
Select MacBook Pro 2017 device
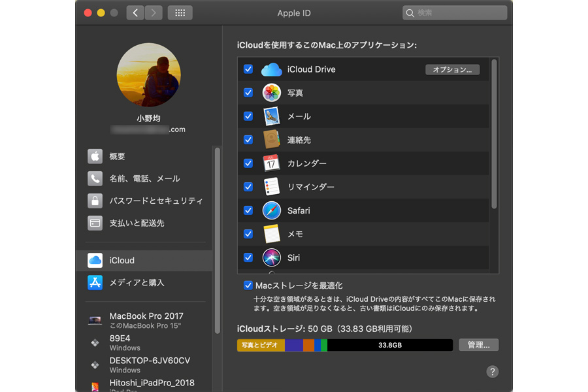click(146, 319)
